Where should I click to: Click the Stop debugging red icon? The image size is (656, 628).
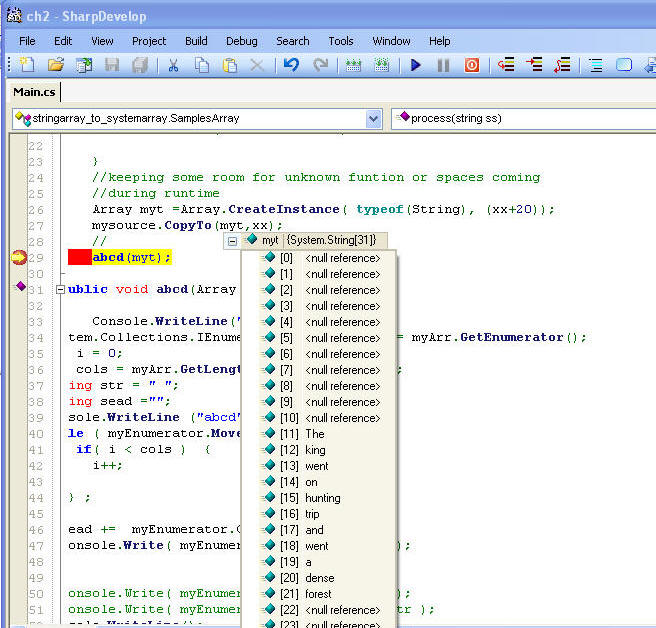[471, 65]
